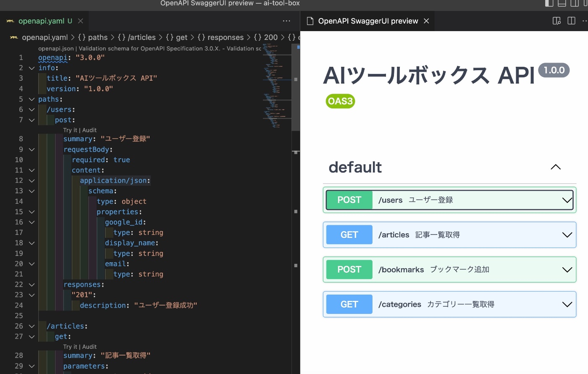Click 'Try it' code lens above 記事一覧取得 summary
The width and height of the screenshot is (588, 374).
[70, 347]
